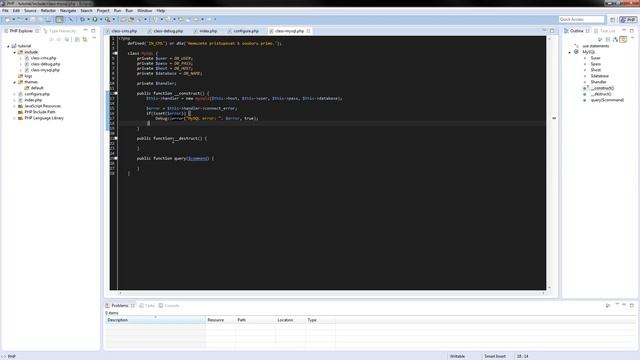The image size is (640, 360).
Task: Switch to the Console tab
Action: tap(169, 305)
